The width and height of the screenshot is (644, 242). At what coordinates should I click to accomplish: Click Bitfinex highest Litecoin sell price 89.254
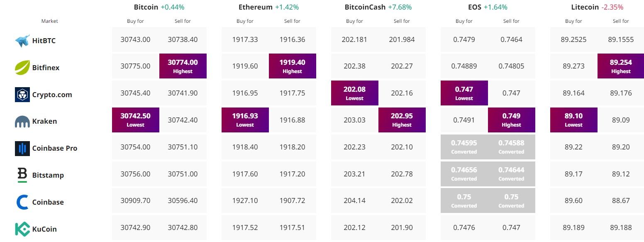(621, 66)
